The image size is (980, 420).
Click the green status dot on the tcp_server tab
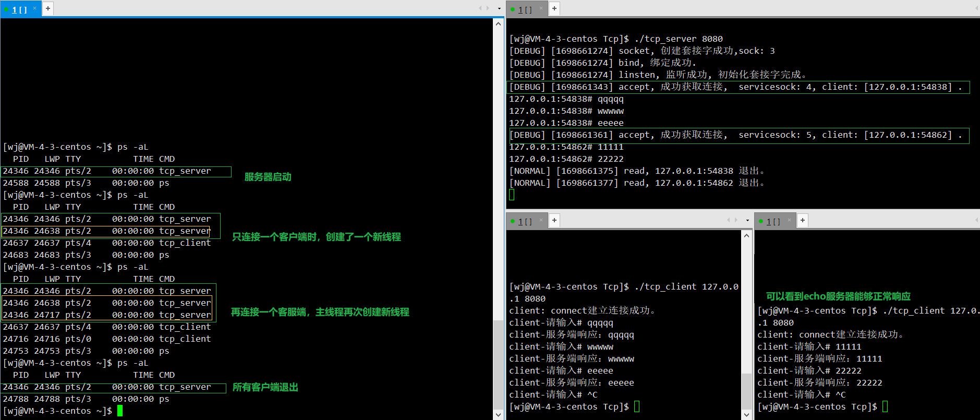tap(513, 9)
